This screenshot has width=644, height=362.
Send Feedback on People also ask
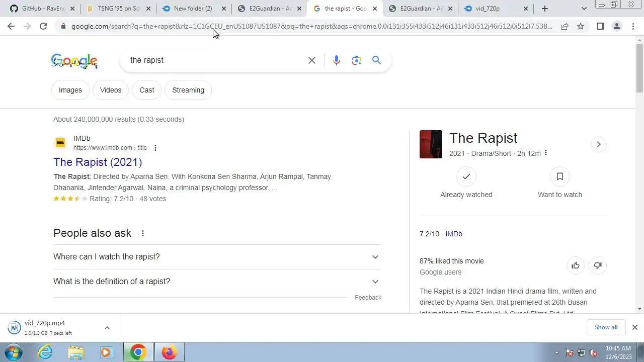(x=368, y=298)
